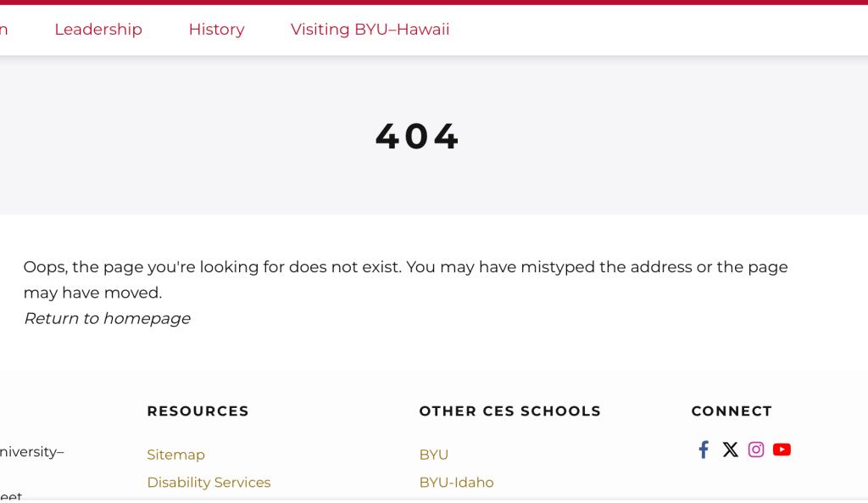The height and width of the screenshot is (503, 868).
Task: Follow the BYU link under Other CES Schools
Action: tap(433, 455)
